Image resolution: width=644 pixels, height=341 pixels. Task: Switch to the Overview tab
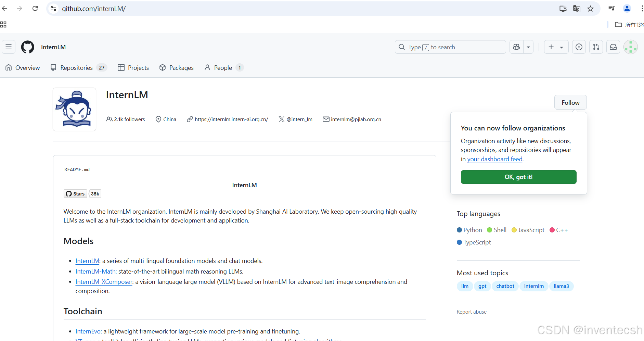coord(23,67)
